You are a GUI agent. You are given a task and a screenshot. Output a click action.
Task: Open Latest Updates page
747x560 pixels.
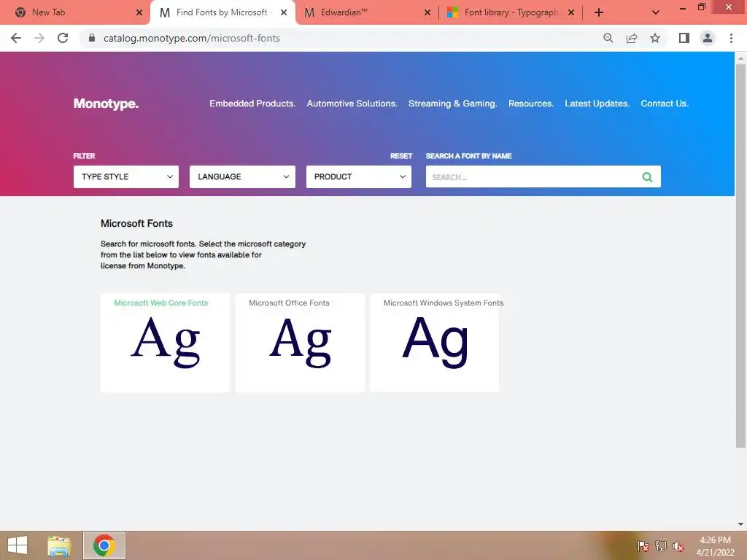pos(597,104)
